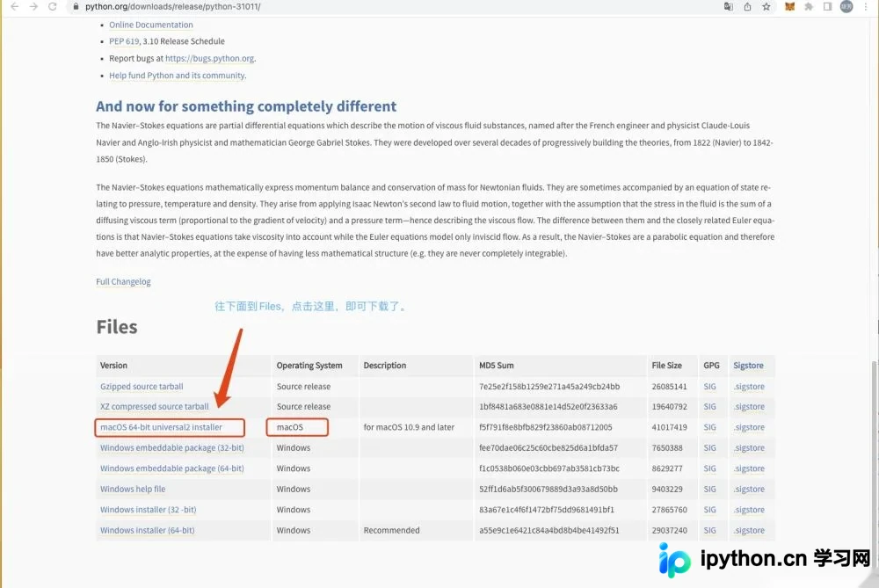879x588 pixels.
Task: Click the Files section heading
Action: pyautogui.click(x=117, y=327)
